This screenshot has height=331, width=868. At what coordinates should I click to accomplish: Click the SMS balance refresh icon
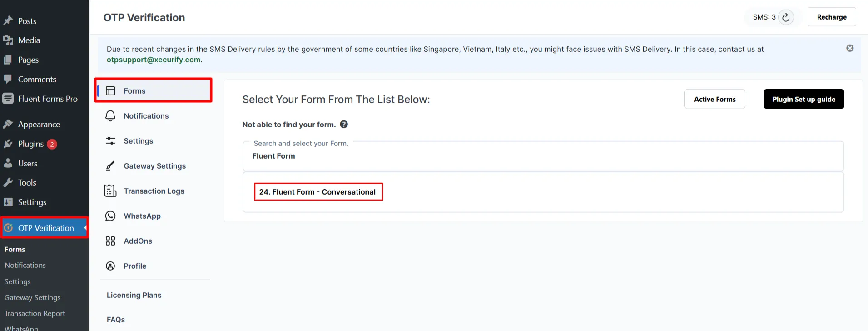tap(786, 17)
